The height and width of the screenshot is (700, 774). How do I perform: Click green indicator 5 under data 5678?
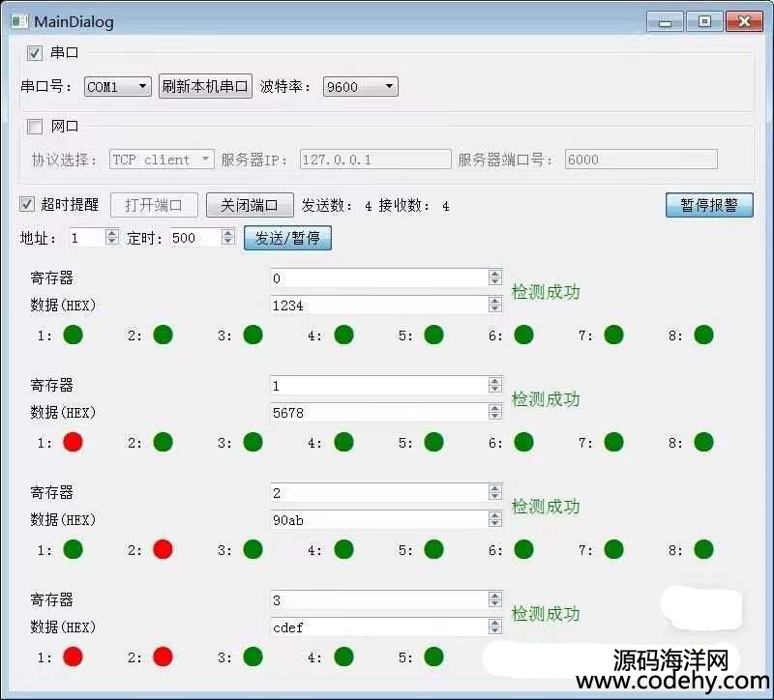click(433, 442)
